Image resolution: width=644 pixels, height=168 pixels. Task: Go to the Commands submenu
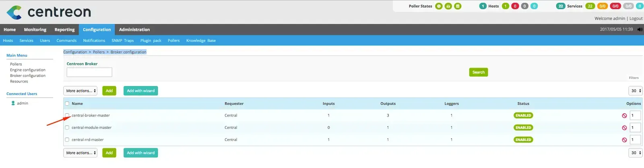pos(66,40)
